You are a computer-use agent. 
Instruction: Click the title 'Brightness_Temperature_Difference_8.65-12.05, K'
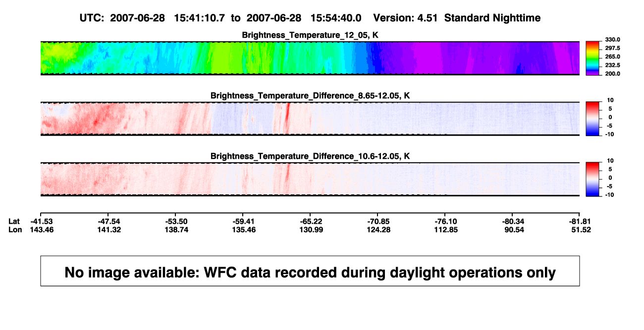coord(310,95)
